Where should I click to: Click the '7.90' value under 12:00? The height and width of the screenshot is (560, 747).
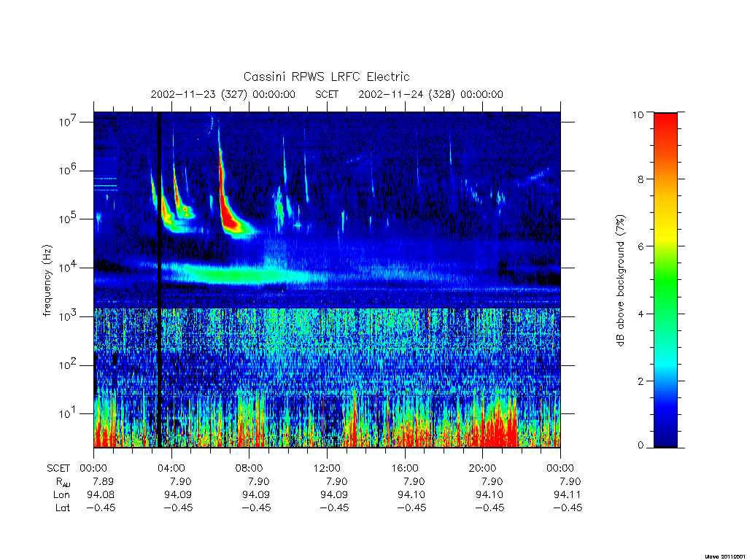[337, 481]
